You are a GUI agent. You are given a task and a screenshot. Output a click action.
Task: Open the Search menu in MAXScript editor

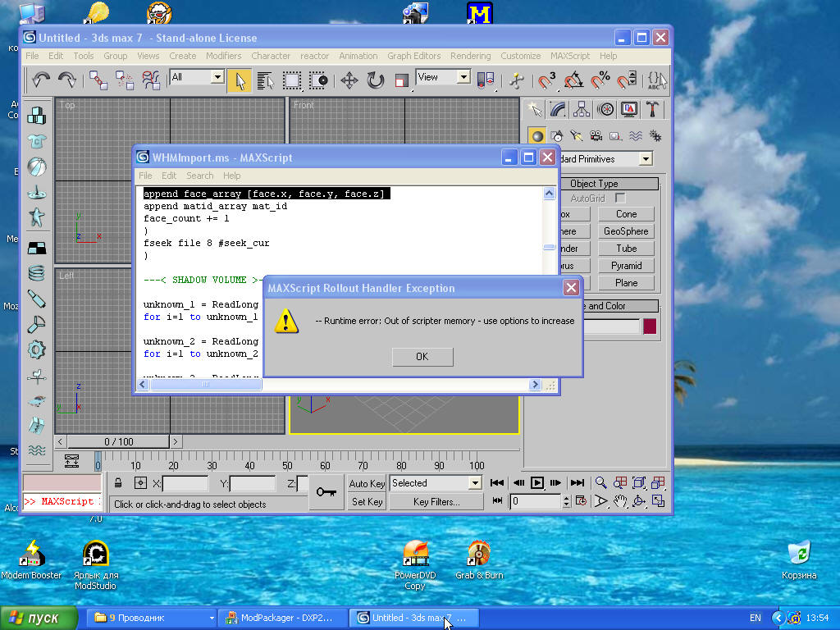click(200, 176)
